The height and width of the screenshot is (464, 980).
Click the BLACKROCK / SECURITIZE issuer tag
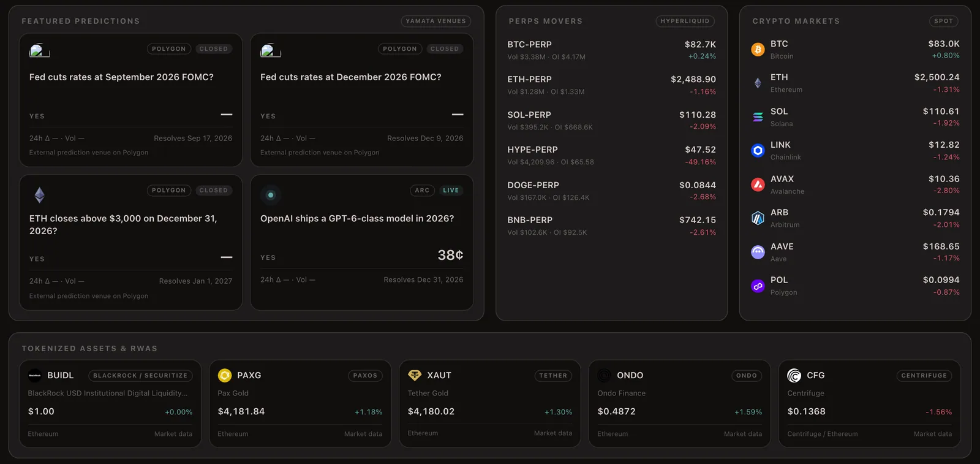tap(140, 376)
